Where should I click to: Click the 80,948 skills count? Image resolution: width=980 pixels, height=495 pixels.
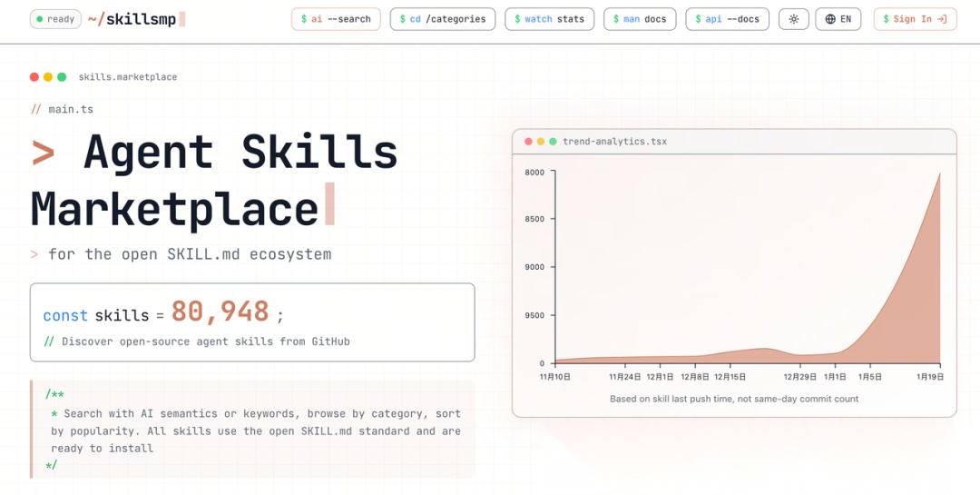(x=220, y=311)
